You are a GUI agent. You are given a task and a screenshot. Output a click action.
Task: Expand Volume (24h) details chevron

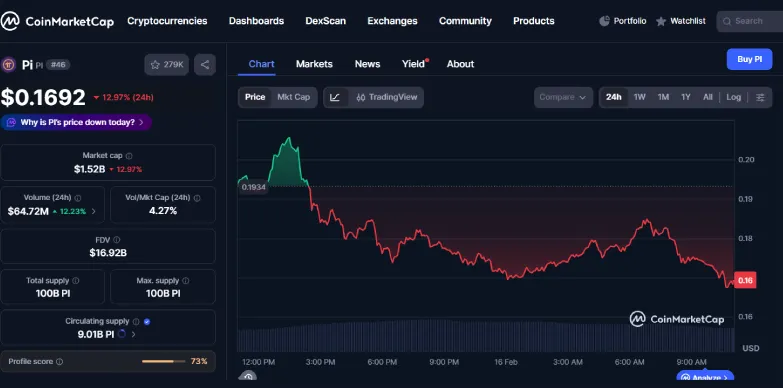(93, 212)
